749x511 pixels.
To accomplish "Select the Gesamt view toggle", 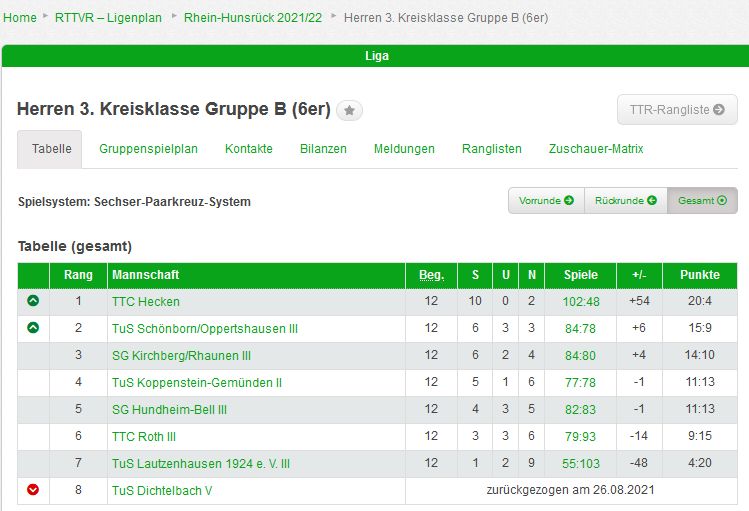I will coord(702,201).
